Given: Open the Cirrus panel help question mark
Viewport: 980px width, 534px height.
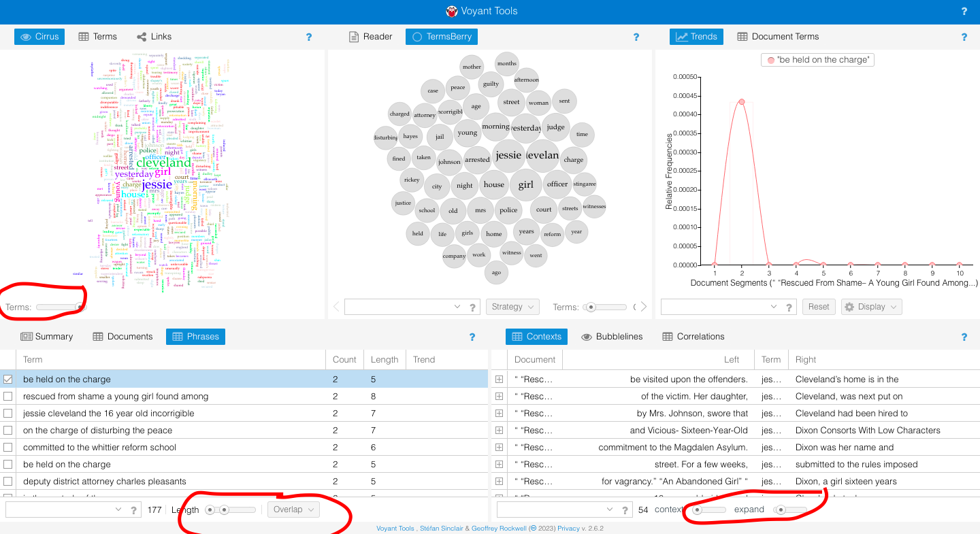Looking at the screenshot, I should point(309,37).
